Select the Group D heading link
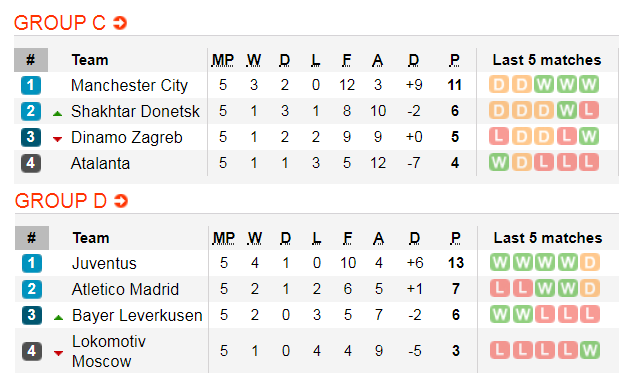619x373 pixels. pos(61,201)
